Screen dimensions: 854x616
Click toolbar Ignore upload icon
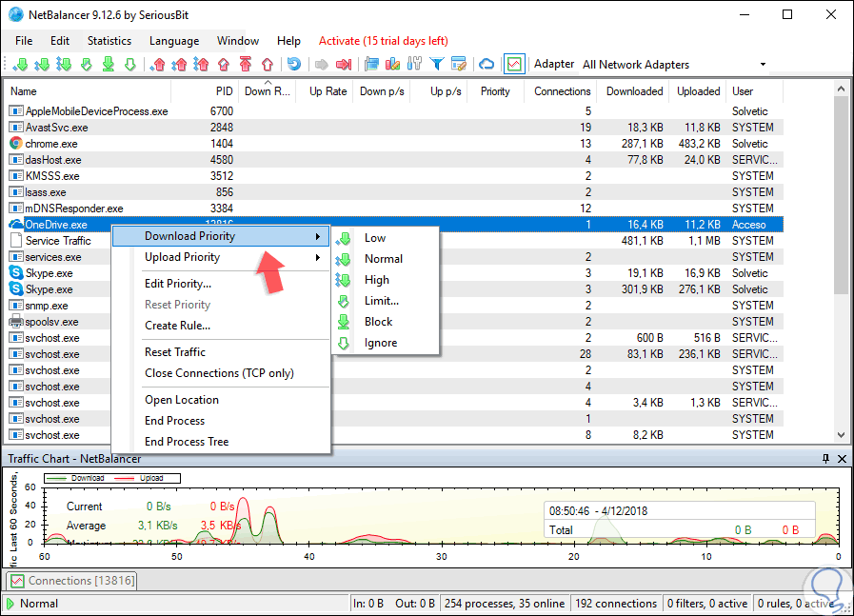268,65
